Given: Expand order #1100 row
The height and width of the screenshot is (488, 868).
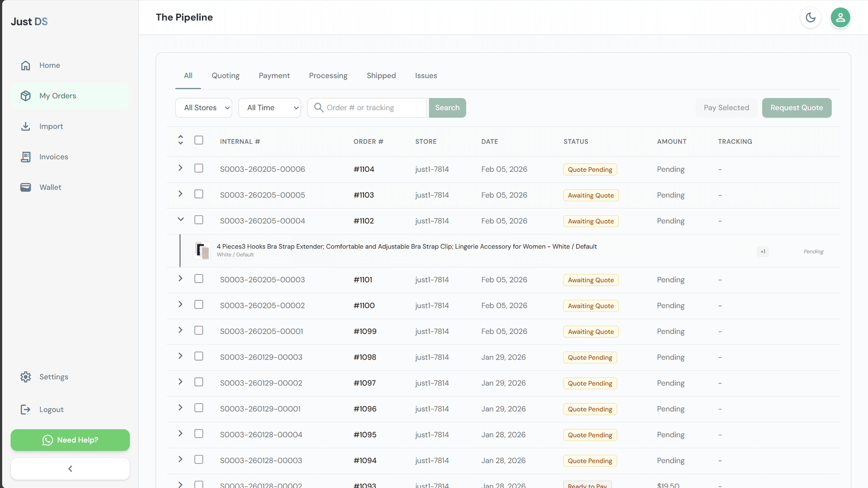Looking at the screenshot, I should [x=181, y=305].
